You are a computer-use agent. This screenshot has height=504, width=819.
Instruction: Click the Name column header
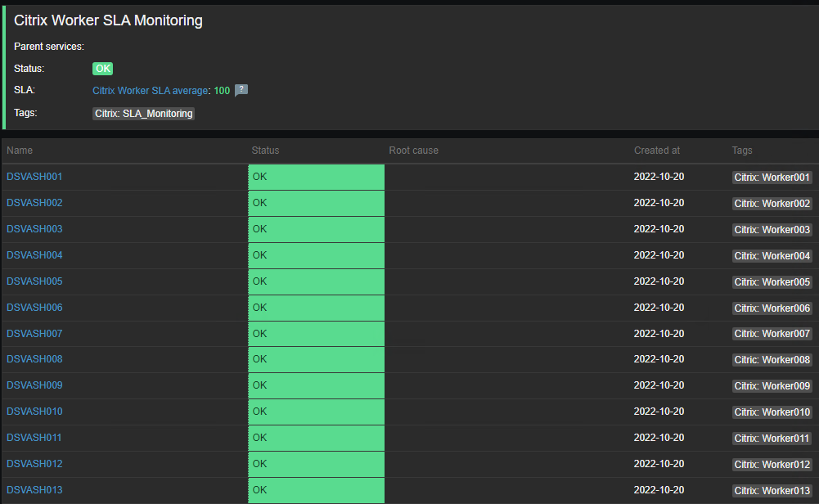pos(20,151)
